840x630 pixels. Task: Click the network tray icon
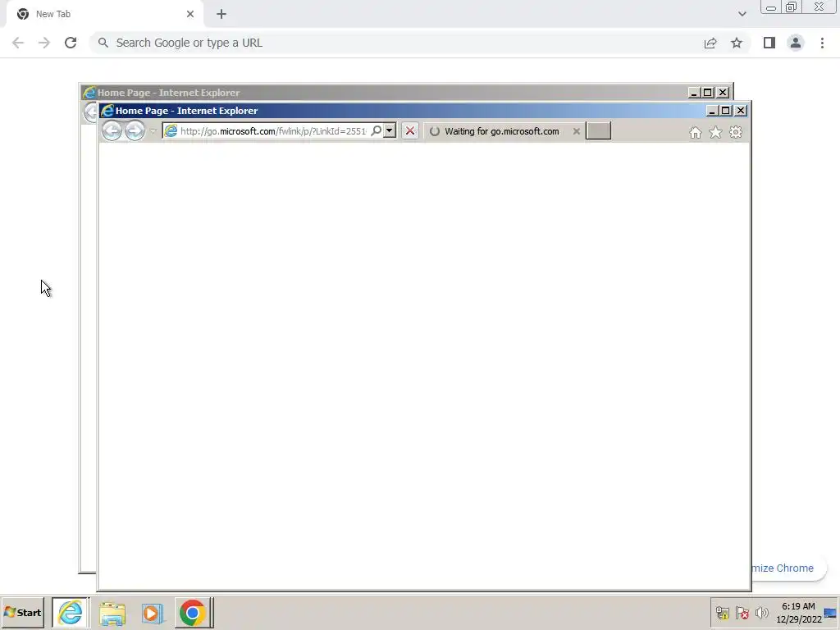(722, 613)
